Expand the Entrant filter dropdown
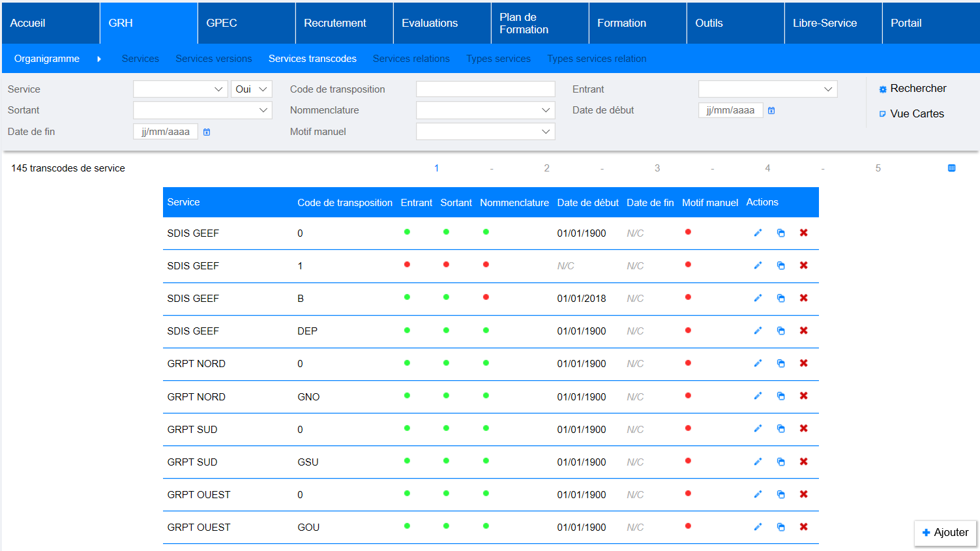 [767, 89]
